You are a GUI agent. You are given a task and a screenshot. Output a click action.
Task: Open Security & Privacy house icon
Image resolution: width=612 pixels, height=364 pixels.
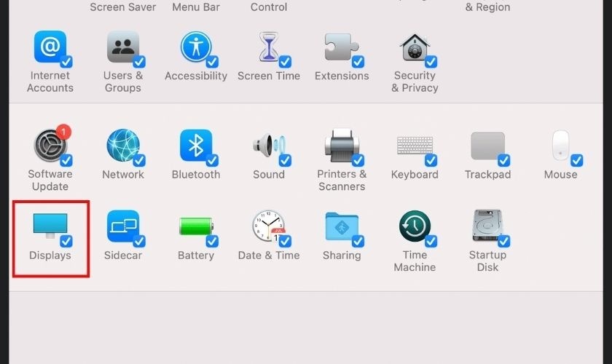(x=415, y=48)
